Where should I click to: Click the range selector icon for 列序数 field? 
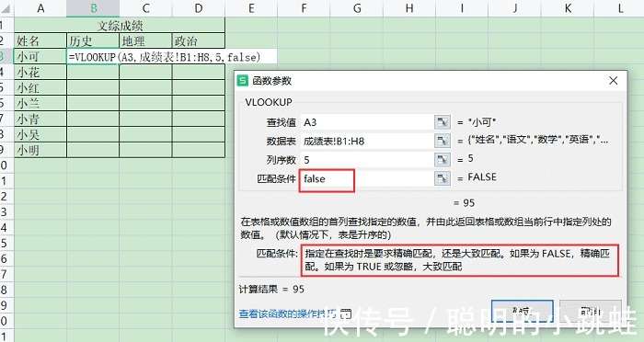click(443, 159)
